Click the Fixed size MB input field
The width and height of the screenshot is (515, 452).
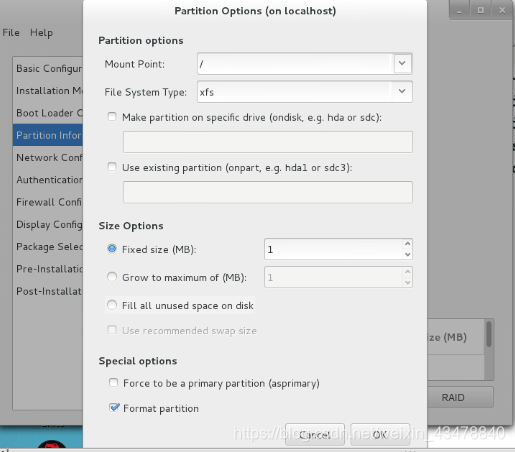(x=333, y=249)
